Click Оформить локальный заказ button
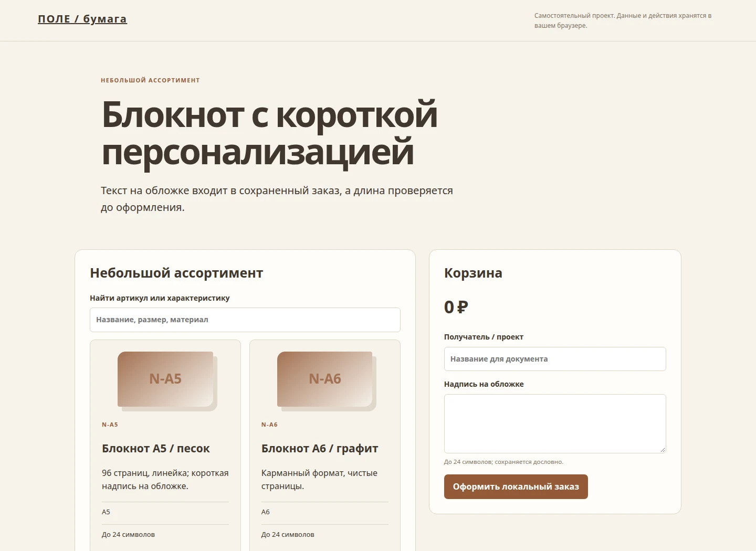756x551 pixels. point(516,486)
